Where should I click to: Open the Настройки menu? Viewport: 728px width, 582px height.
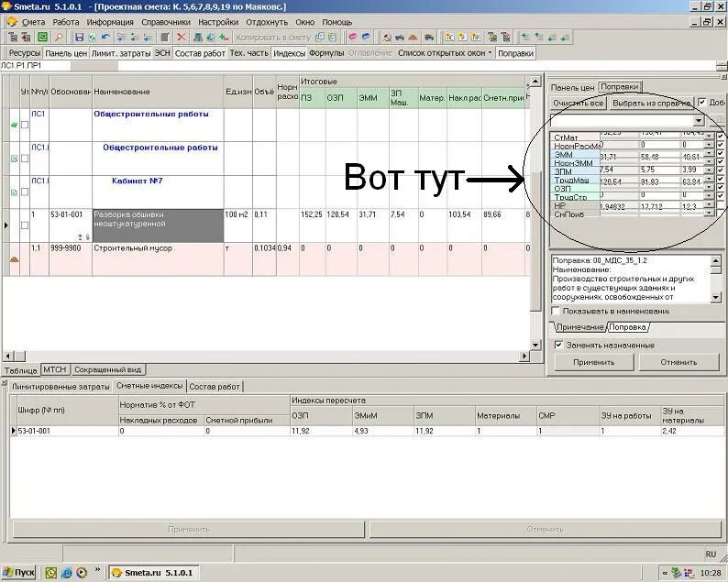(218, 22)
